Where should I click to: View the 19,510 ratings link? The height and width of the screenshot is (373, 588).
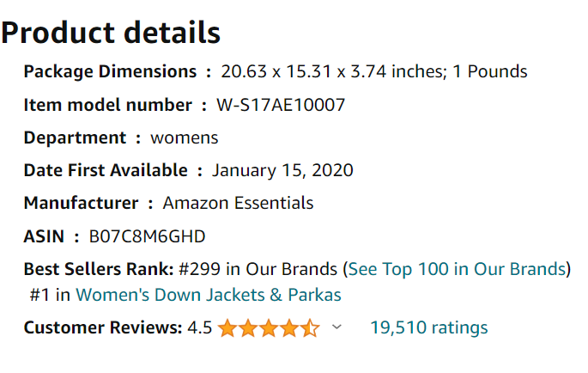[429, 327]
